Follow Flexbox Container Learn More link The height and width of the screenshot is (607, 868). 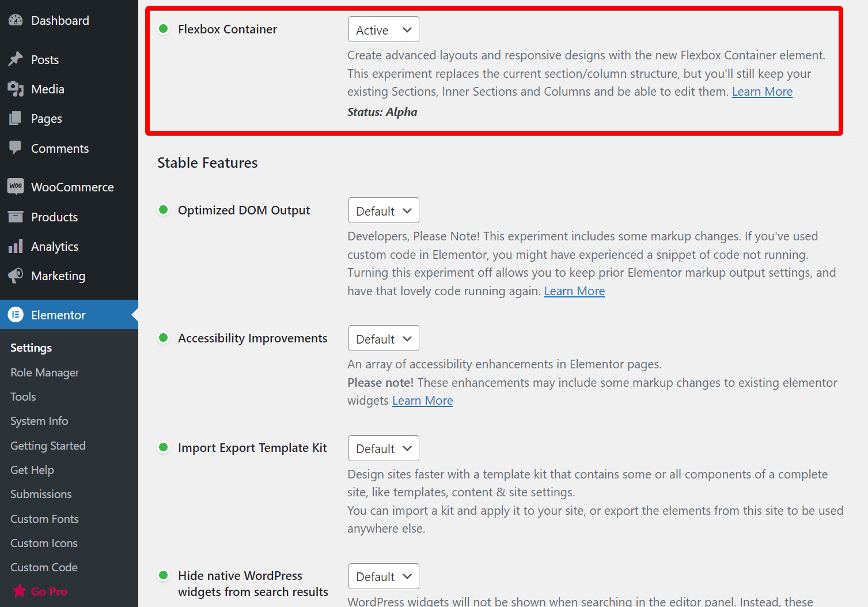point(762,92)
